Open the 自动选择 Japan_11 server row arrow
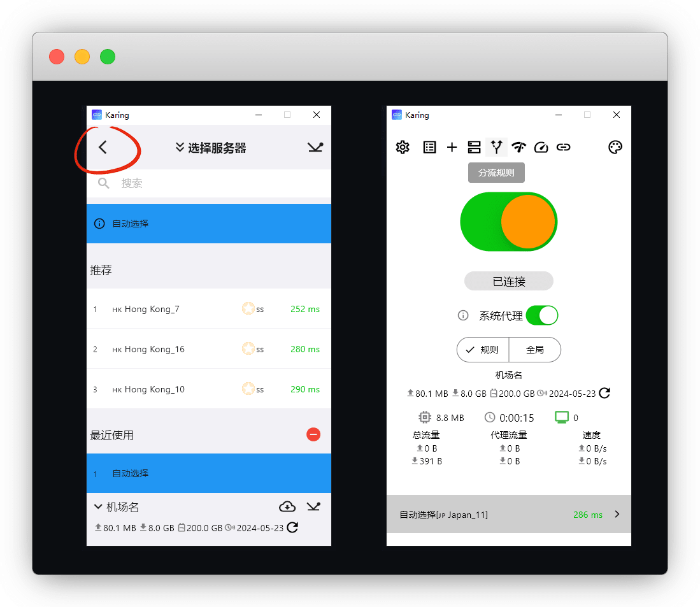Image resolution: width=700 pixels, height=607 pixels. click(x=617, y=514)
